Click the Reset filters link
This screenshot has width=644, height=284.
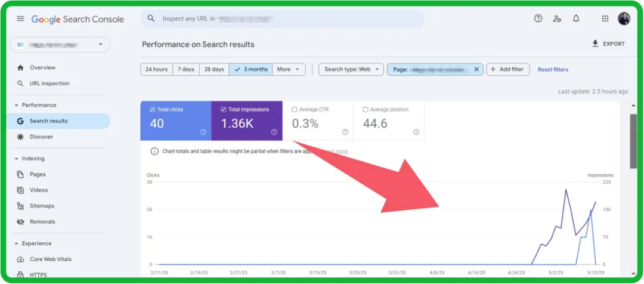(553, 69)
